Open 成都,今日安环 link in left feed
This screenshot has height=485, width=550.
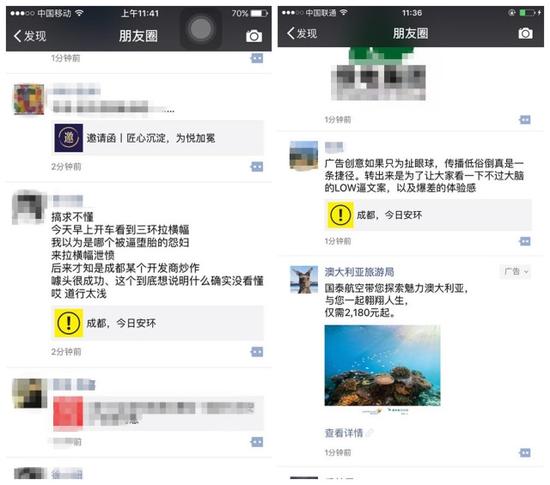pyautogui.click(x=158, y=323)
